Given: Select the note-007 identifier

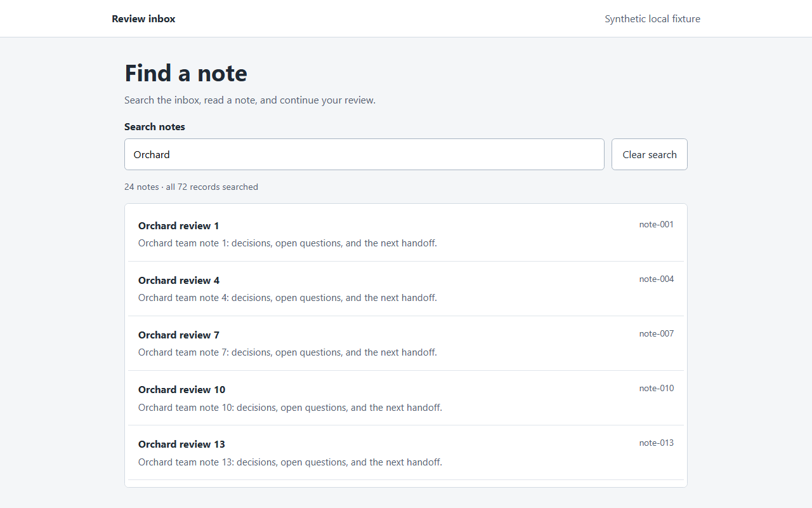Looking at the screenshot, I should [657, 333].
